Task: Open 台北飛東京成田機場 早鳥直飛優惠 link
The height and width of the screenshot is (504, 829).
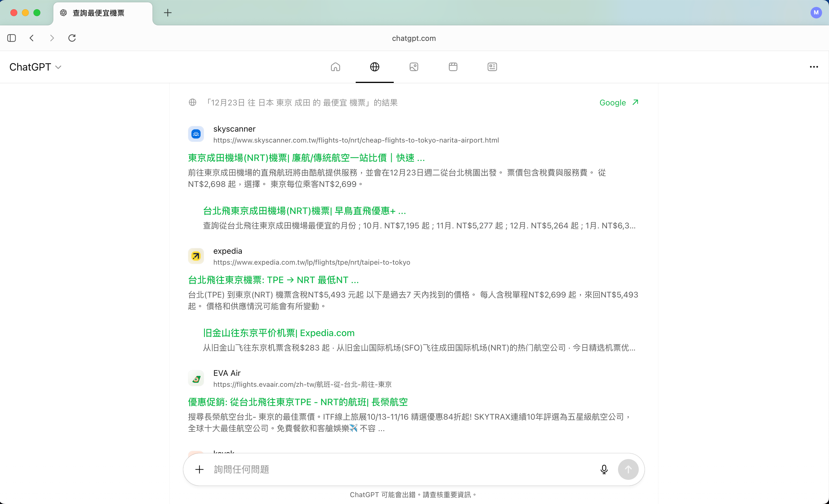Action: [x=304, y=211]
